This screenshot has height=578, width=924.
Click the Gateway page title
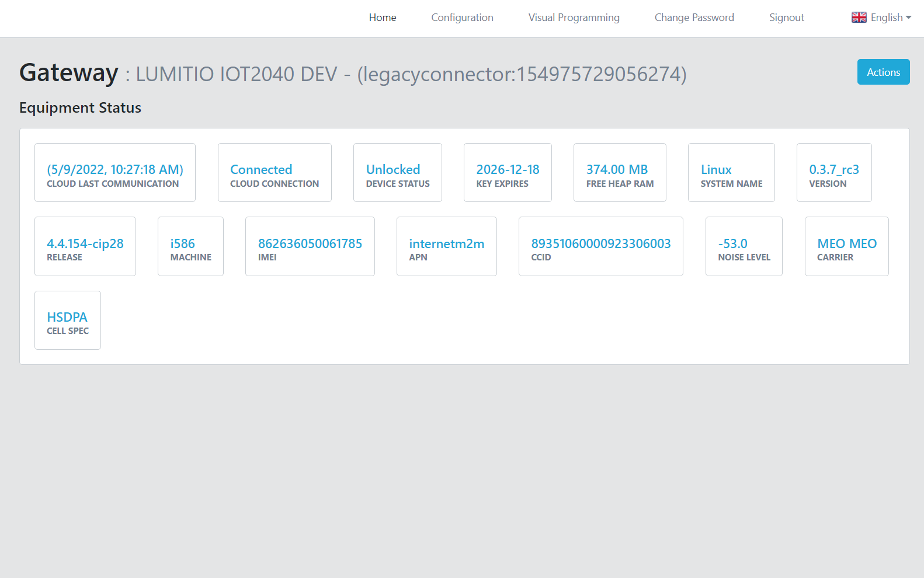click(x=69, y=72)
